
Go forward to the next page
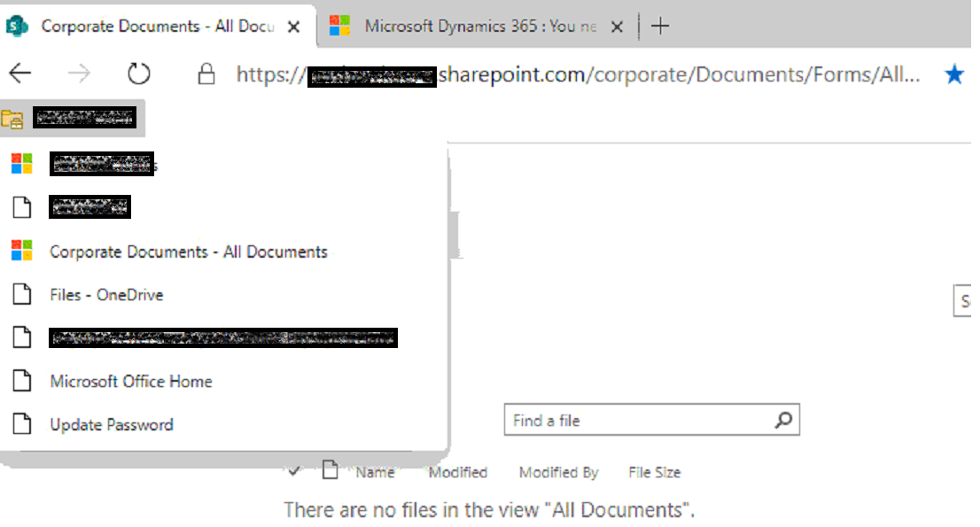pyautogui.click(x=79, y=74)
